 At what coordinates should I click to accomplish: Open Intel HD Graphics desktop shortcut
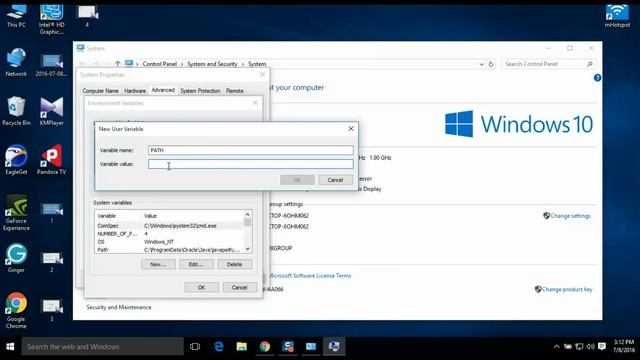point(51,19)
